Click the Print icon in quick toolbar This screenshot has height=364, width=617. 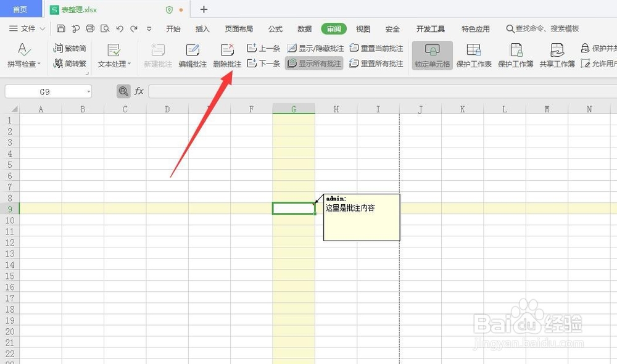pos(90,29)
